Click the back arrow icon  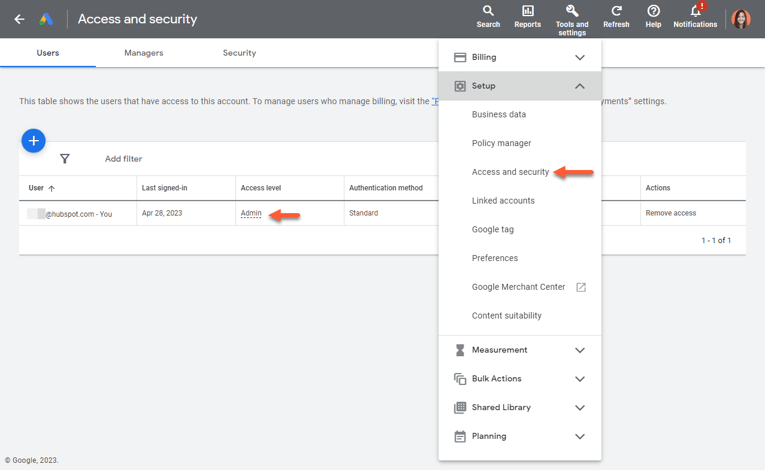click(19, 19)
